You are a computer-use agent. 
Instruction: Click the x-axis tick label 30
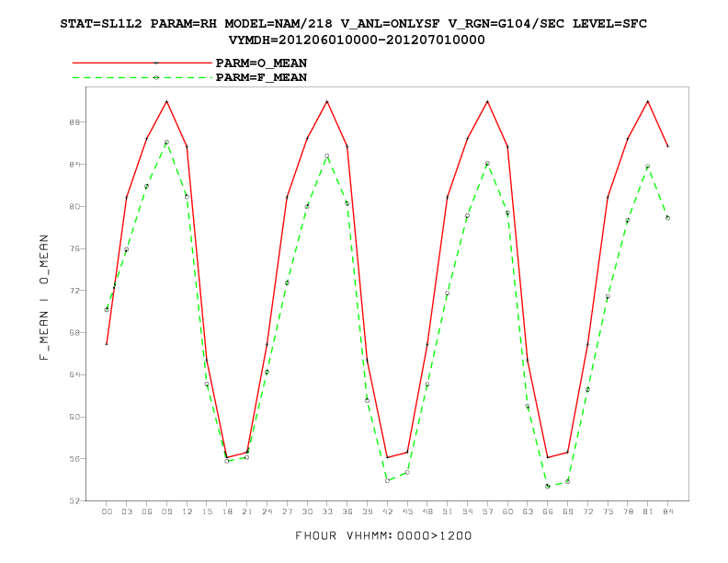pyautogui.click(x=307, y=511)
